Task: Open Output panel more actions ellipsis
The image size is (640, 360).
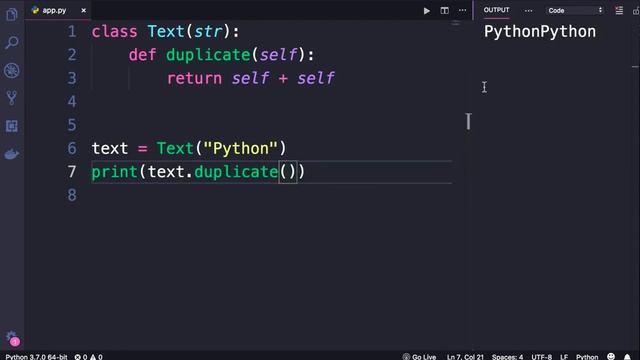Action: point(528,11)
